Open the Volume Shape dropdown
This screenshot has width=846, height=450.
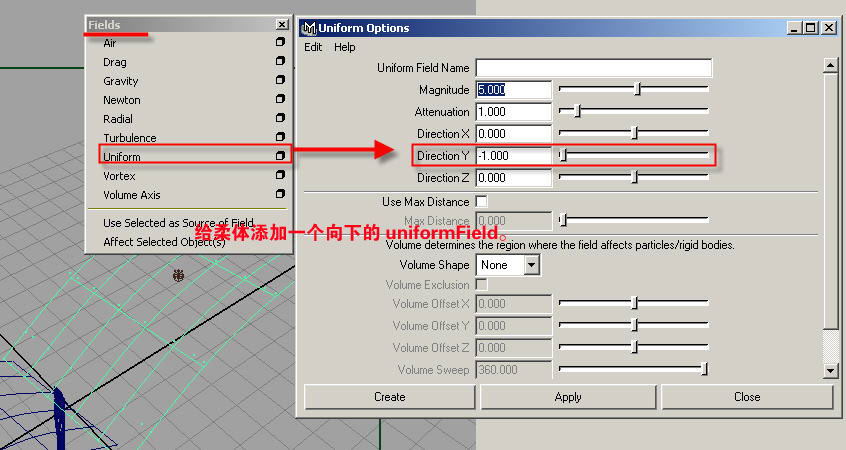point(508,265)
